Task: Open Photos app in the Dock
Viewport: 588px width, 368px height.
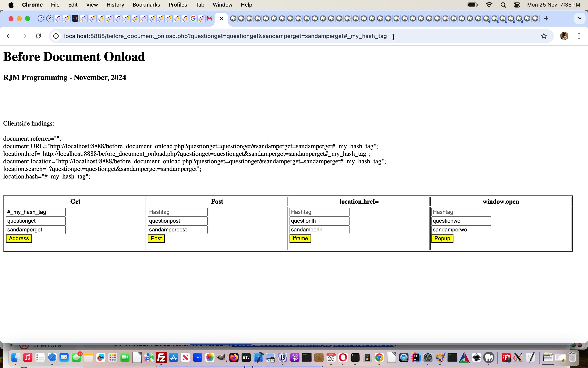Action: 210,358
